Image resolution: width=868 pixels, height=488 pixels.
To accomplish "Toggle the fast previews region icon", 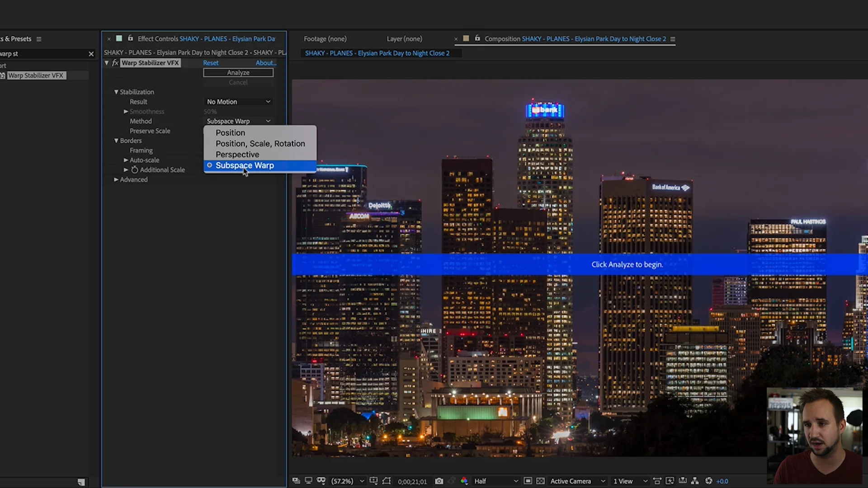I will point(528,481).
